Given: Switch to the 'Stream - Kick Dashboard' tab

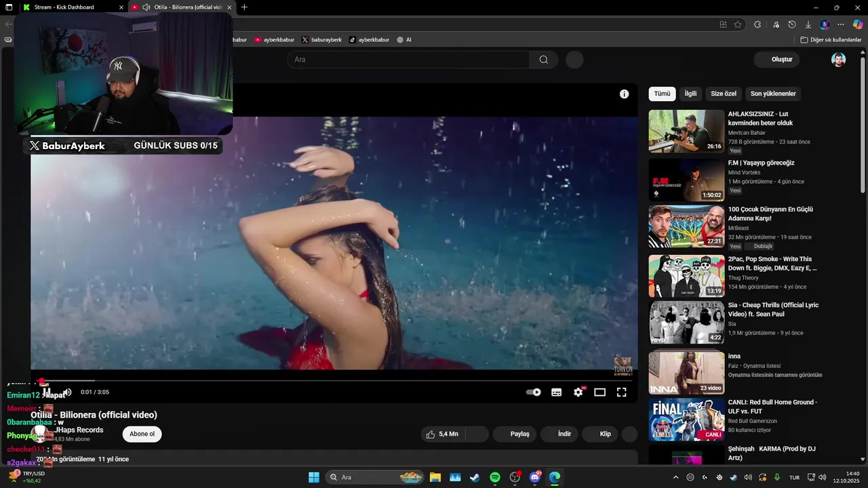Looking at the screenshot, I should coord(71,7).
